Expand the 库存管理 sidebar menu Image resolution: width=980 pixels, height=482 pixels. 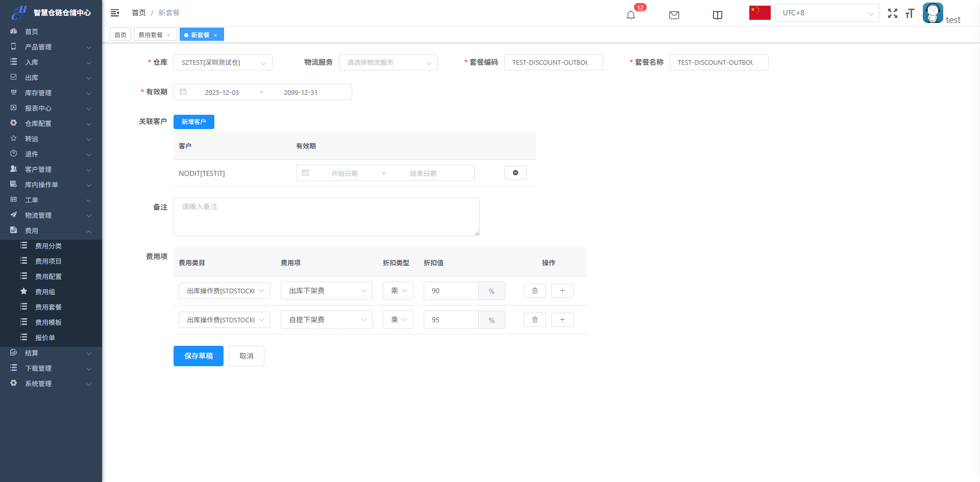click(51, 93)
